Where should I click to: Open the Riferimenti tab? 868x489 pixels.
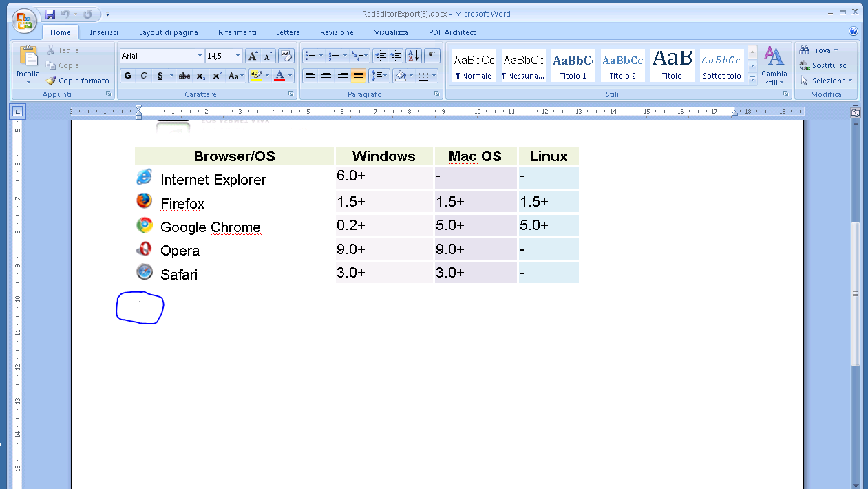(x=237, y=32)
